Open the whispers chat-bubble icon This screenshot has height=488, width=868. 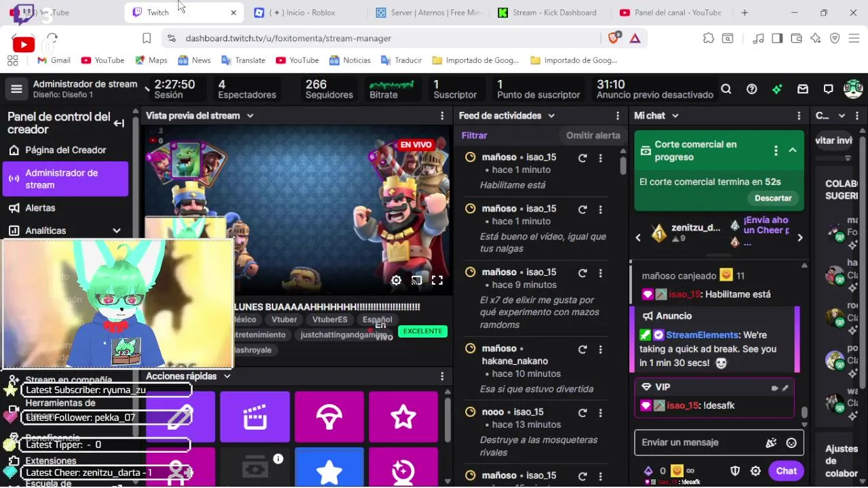(x=828, y=89)
